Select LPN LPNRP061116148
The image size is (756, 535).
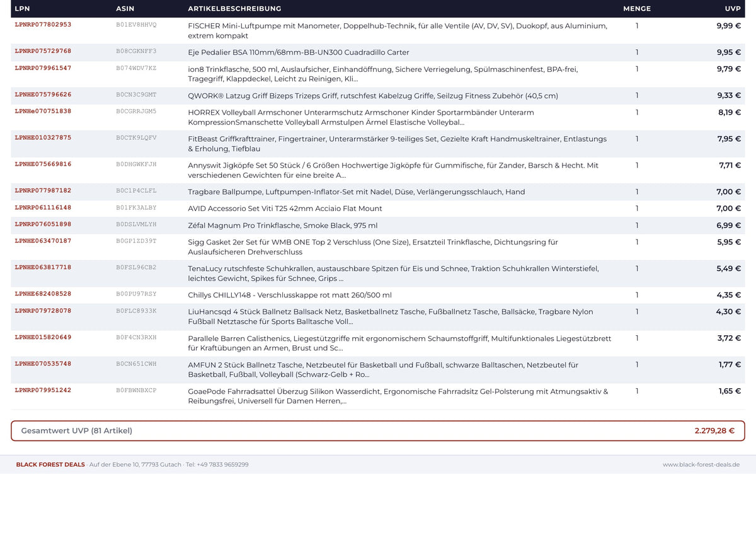[43, 207]
